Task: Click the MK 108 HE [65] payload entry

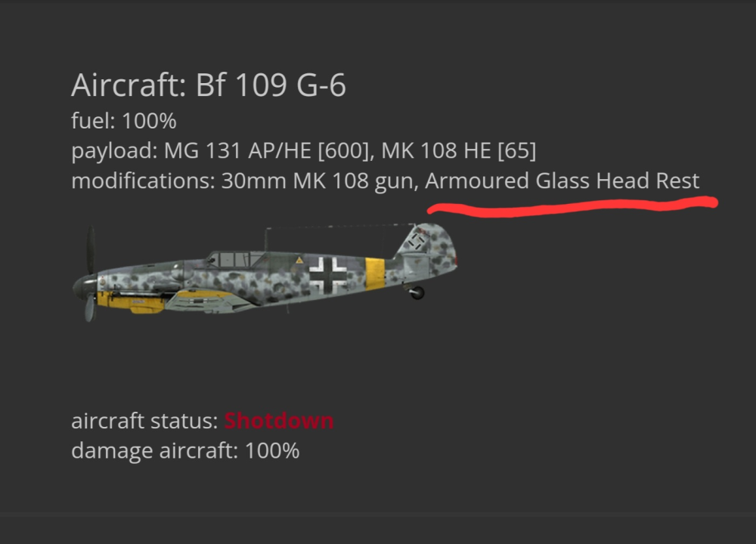Action: pos(459,151)
